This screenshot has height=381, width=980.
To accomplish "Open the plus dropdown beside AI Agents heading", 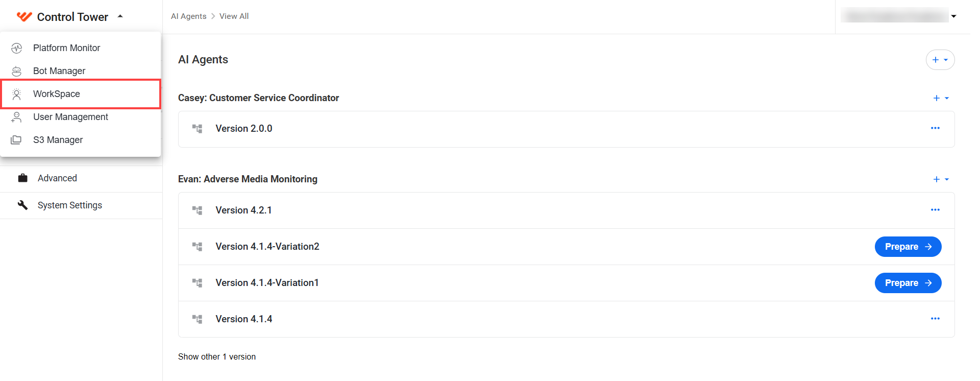I will pyautogui.click(x=940, y=60).
